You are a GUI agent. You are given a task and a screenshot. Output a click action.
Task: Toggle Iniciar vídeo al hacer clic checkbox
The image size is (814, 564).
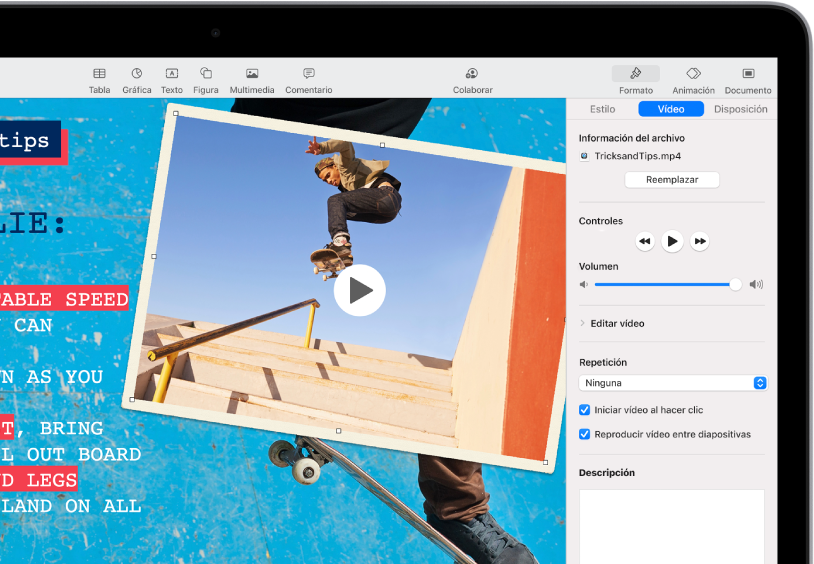[x=585, y=410]
